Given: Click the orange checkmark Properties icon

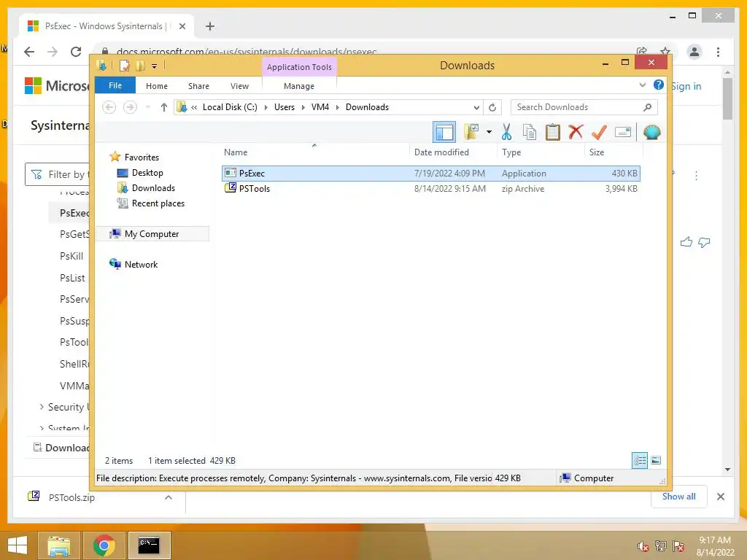Looking at the screenshot, I should click(599, 132).
